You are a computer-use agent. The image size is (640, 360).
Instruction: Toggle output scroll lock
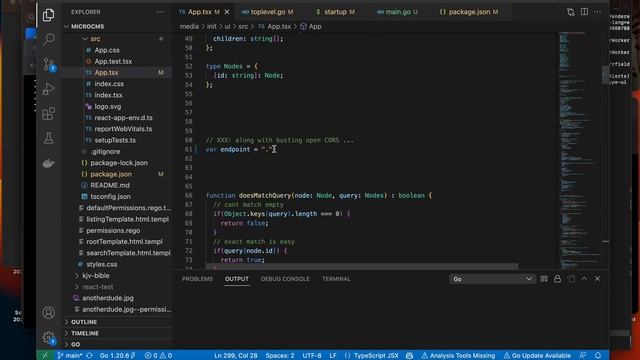point(557,279)
